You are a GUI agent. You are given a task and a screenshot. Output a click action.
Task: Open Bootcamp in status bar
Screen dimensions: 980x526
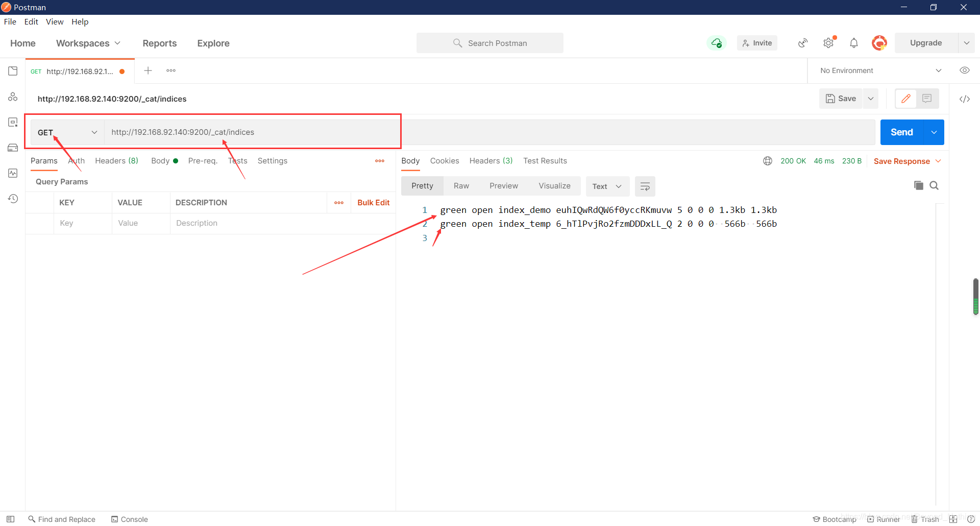click(835, 519)
